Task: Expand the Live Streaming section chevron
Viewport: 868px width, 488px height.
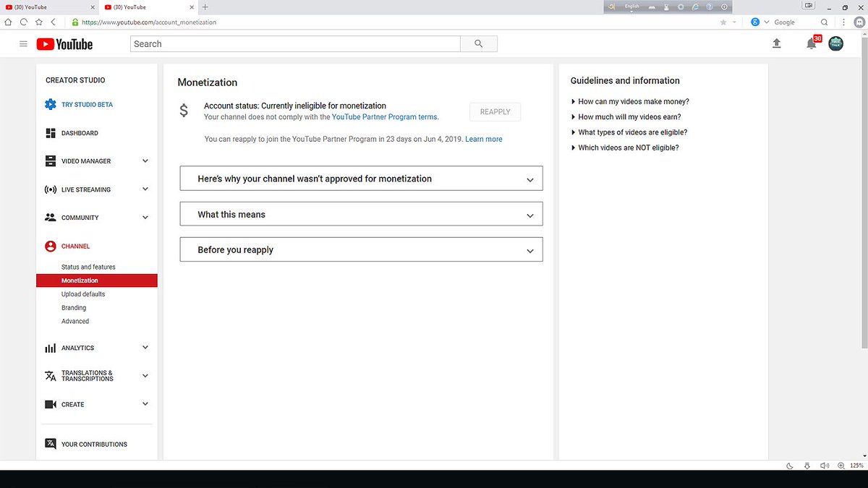Action: pyautogui.click(x=145, y=189)
